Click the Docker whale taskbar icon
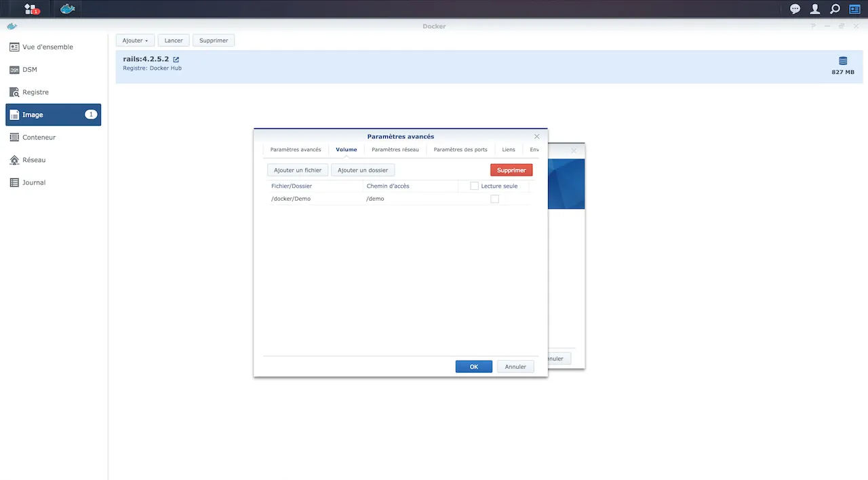This screenshot has width=868, height=480. click(68, 9)
